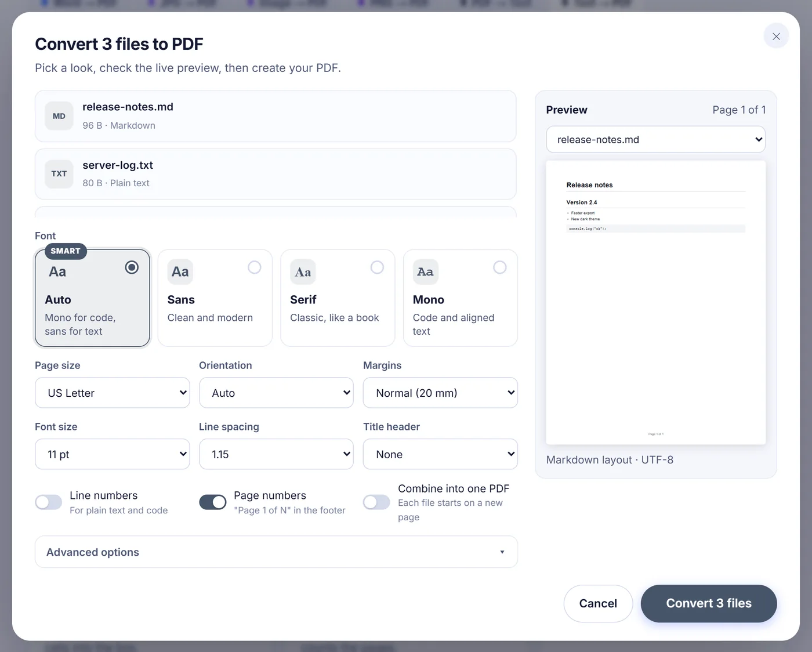Open the Orientation dropdown

pyautogui.click(x=276, y=393)
